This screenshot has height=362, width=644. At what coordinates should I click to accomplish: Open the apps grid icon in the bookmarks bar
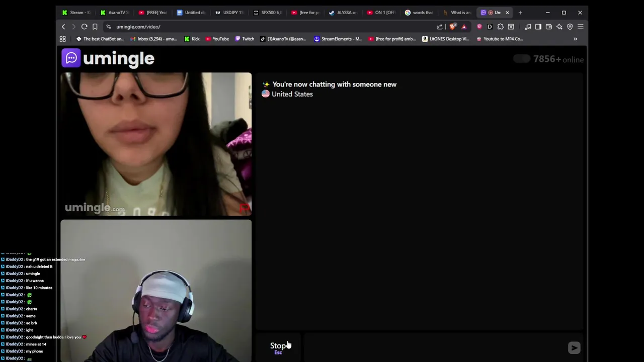pyautogui.click(x=63, y=39)
